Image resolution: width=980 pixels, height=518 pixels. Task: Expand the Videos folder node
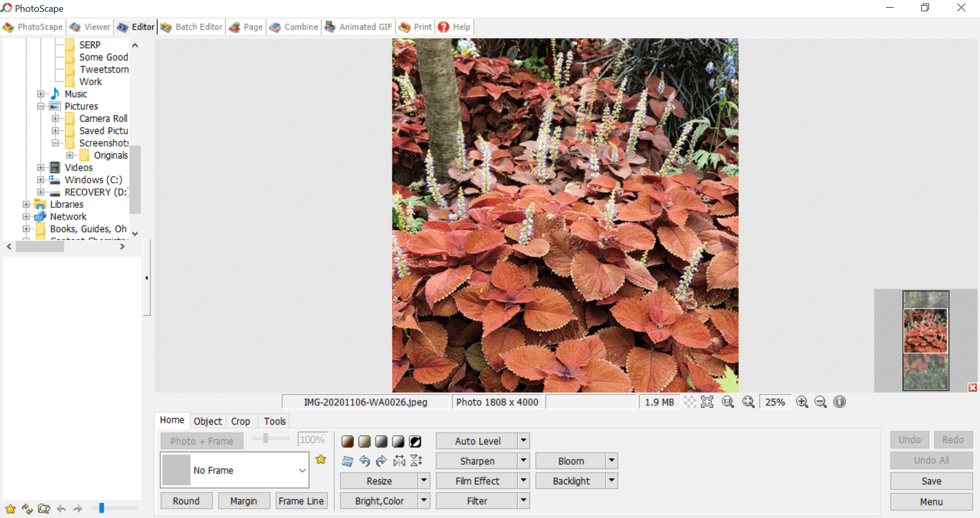pyautogui.click(x=40, y=168)
